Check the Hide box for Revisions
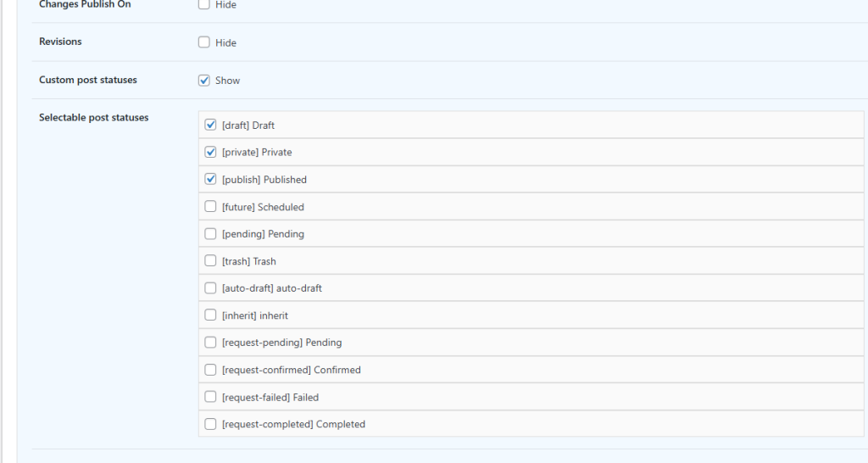Viewport: 868px width, 463px height. [203, 42]
